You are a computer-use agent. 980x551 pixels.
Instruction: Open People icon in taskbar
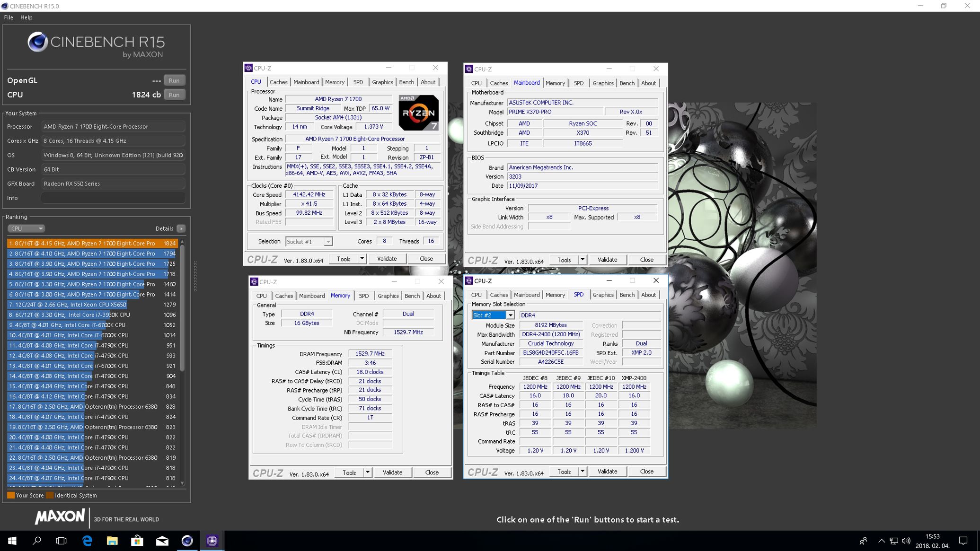pyautogui.click(x=863, y=541)
